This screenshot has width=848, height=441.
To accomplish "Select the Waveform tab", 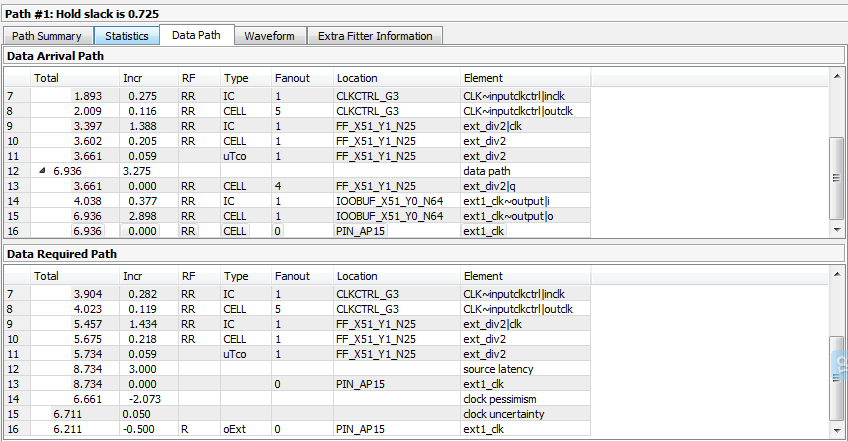I will tap(270, 36).
